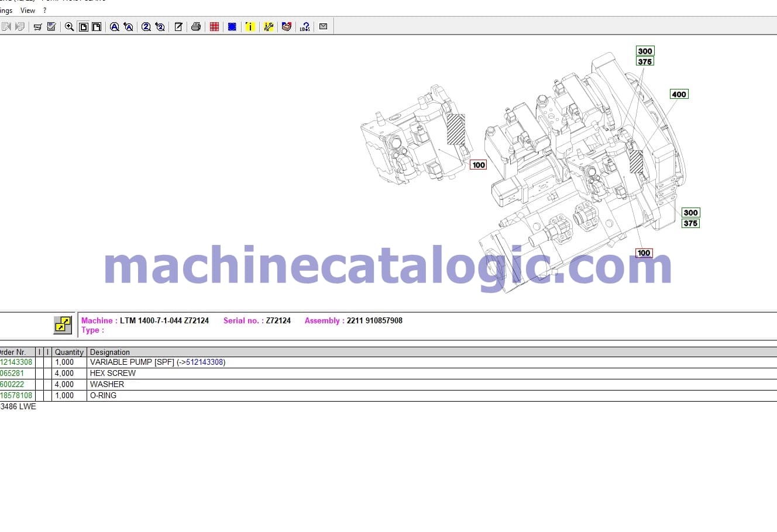Click the red grid toolbar icon
The height and width of the screenshot is (532, 777).
tap(215, 26)
